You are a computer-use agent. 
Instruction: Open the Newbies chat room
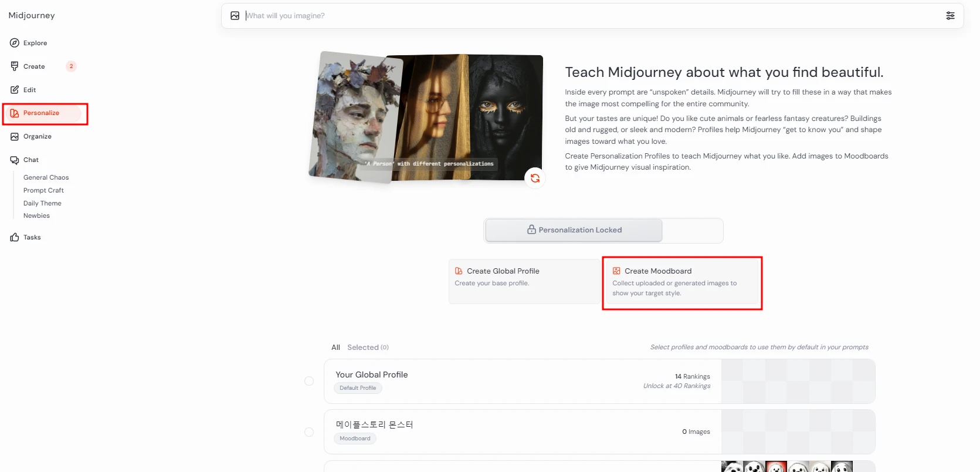click(x=36, y=215)
